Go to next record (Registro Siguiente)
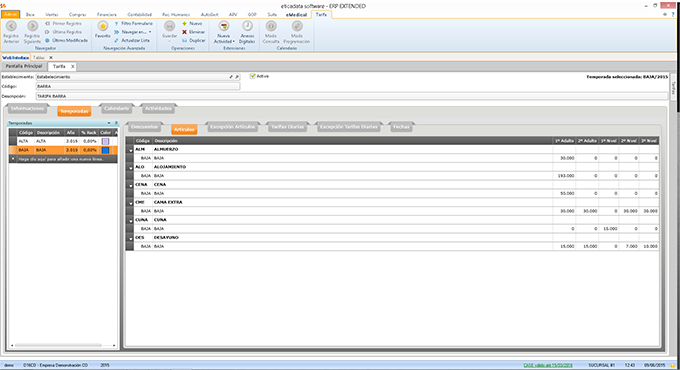 (32, 32)
